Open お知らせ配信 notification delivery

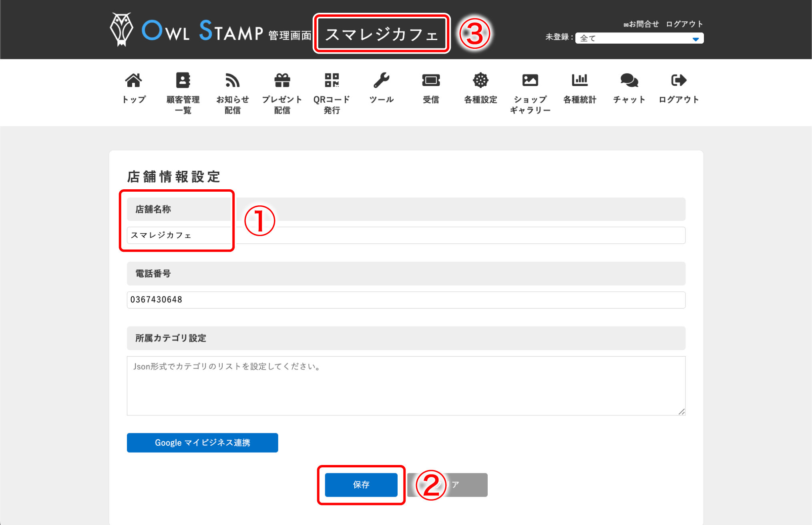point(232,88)
